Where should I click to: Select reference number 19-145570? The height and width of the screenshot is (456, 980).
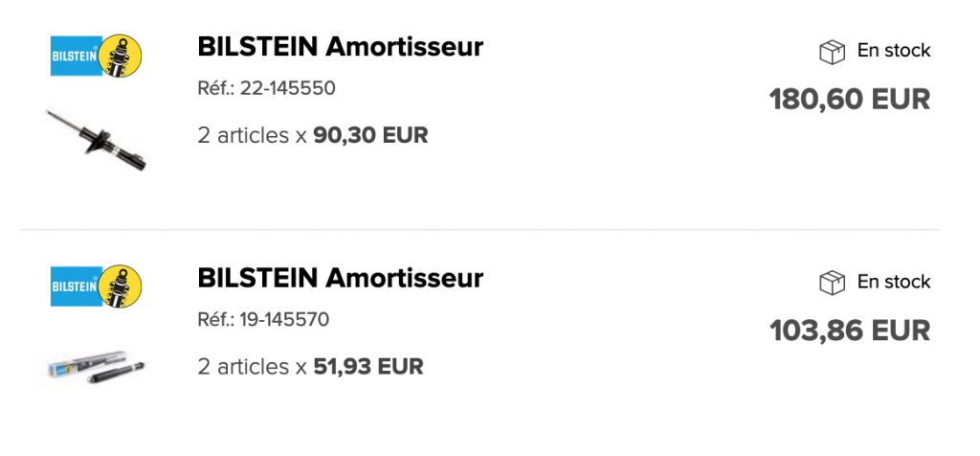click(284, 320)
